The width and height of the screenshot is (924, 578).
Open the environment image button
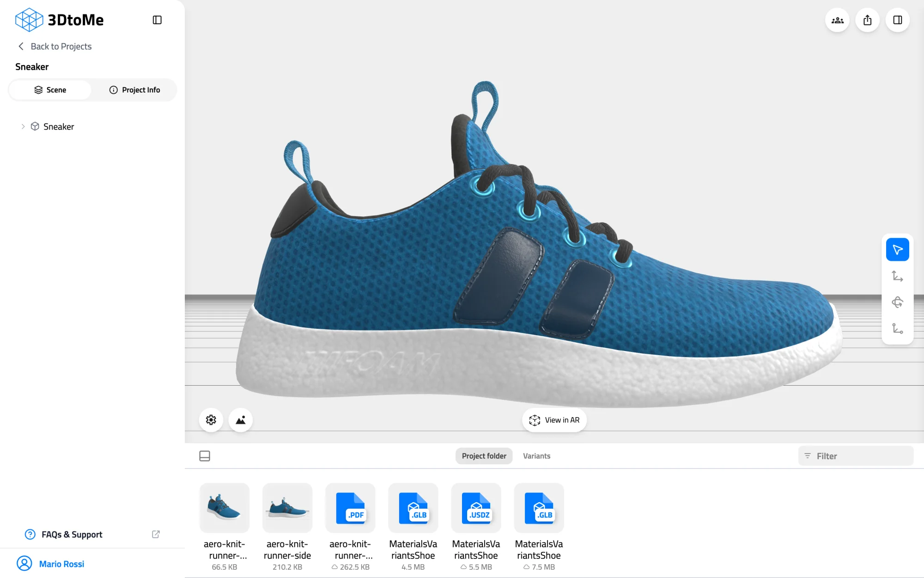point(241,420)
